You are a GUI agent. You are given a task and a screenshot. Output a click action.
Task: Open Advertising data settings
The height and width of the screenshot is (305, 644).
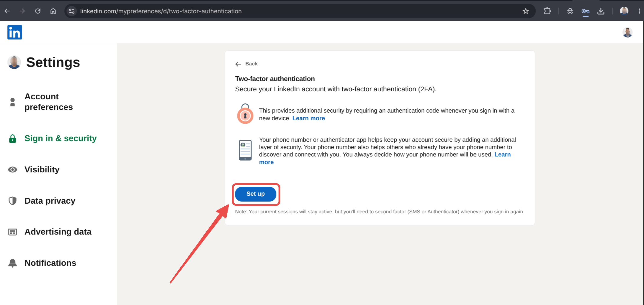click(58, 232)
